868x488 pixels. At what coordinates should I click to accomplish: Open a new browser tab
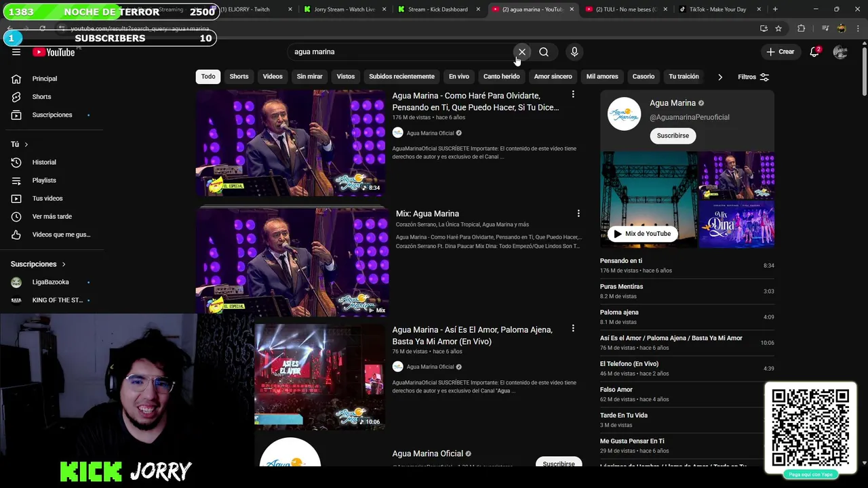click(775, 9)
